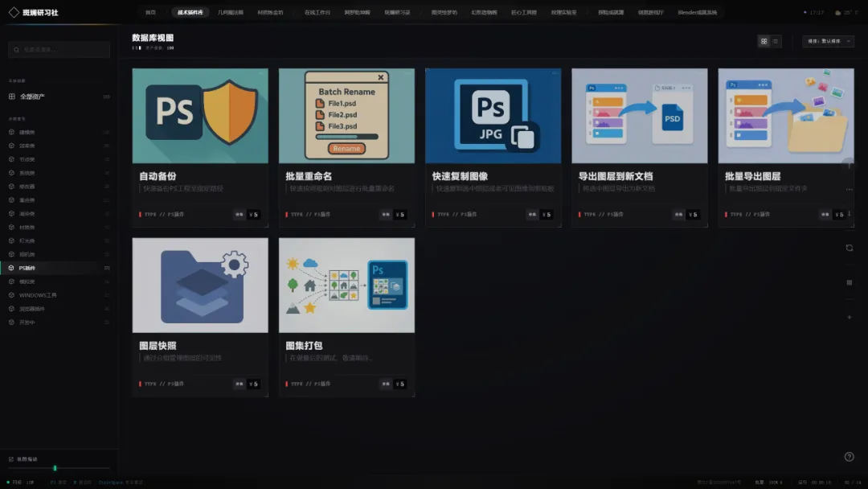Switch to list view layout
Viewport: 868px width, 489px height.
(x=775, y=41)
